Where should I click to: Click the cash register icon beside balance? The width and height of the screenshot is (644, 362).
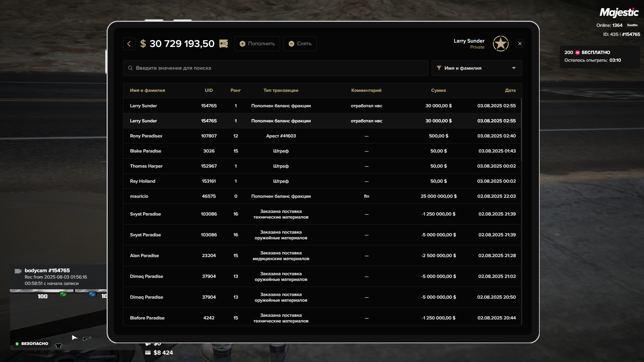[x=224, y=44]
